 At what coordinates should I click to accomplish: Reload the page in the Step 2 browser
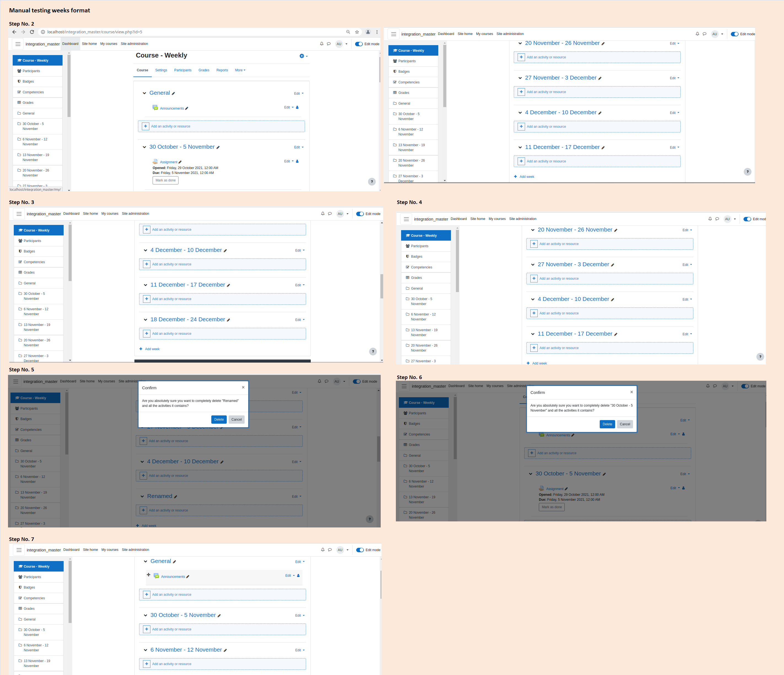click(x=32, y=32)
